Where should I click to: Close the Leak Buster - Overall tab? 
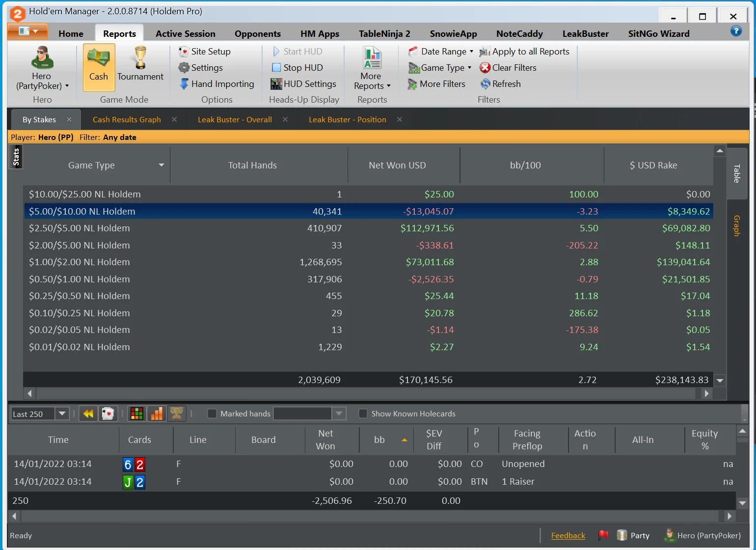click(285, 119)
